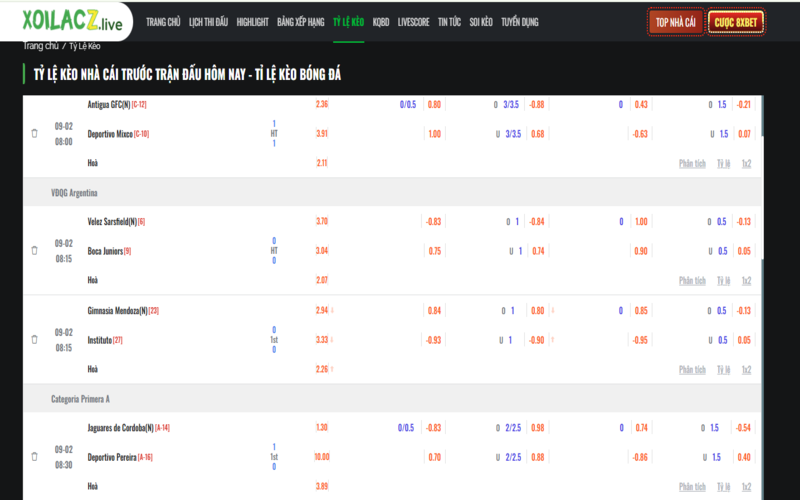Click the Boca Juniors team name

tap(106, 251)
